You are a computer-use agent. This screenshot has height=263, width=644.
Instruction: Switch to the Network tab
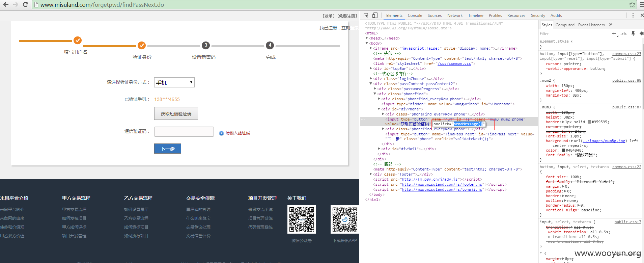pyautogui.click(x=455, y=16)
